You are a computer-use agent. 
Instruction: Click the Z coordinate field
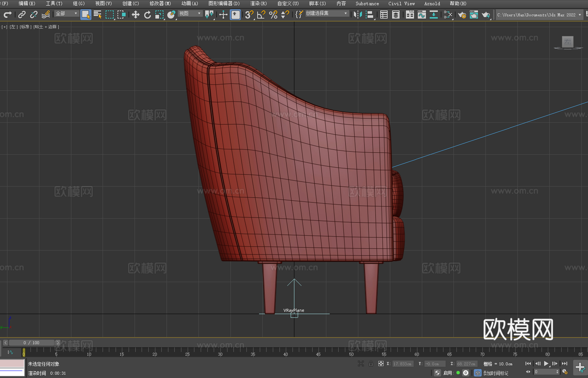[x=466, y=364]
